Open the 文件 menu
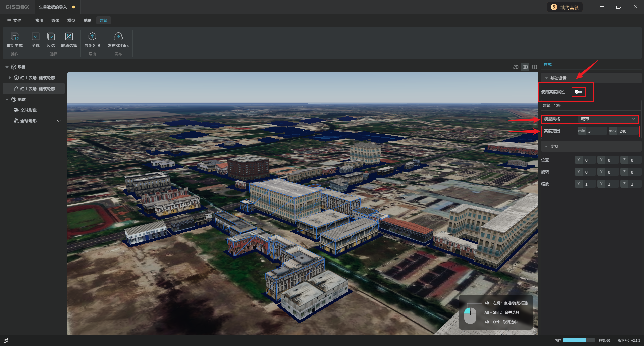The image size is (644, 346). click(x=14, y=21)
